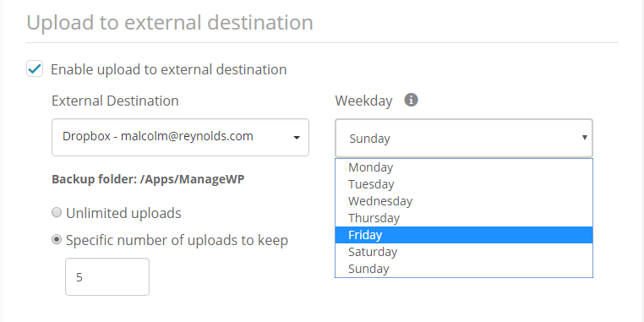Click the Weekday dropdown arrow
Screen dimensions: 644x322
585,138
